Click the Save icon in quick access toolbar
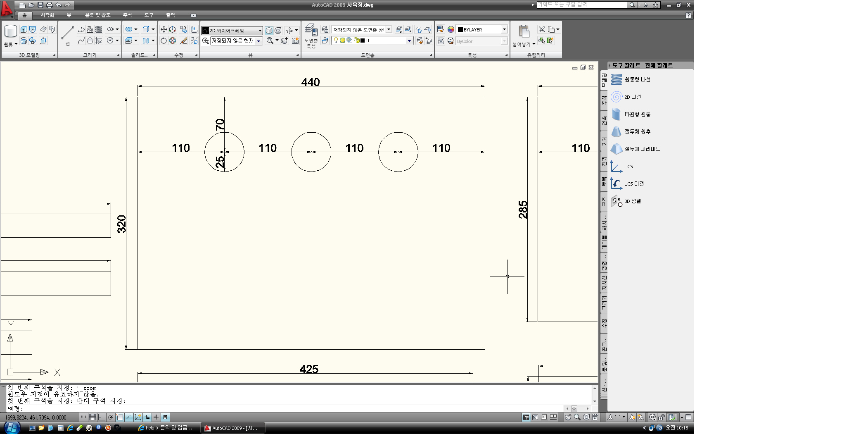This screenshot has width=868, height=434. click(x=40, y=5)
